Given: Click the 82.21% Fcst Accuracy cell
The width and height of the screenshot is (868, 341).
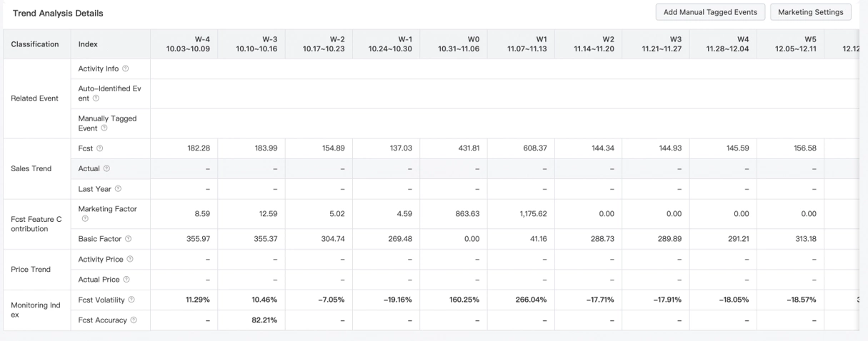Looking at the screenshot, I should (264, 320).
